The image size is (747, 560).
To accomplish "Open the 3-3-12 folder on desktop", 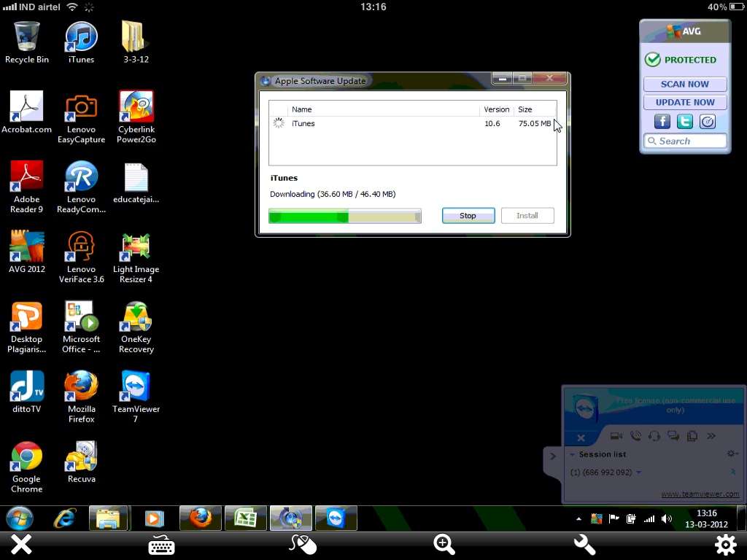I will click(x=136, y=42).
